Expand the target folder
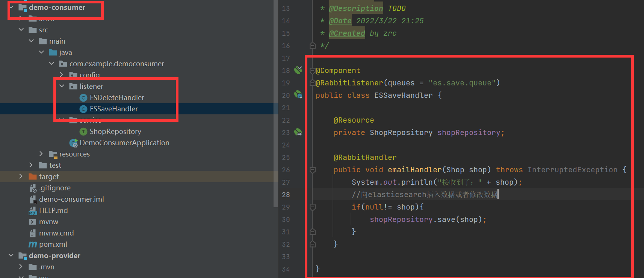This screenshot has width=644, height=278. pyautogui.click(x=21, y=176)
